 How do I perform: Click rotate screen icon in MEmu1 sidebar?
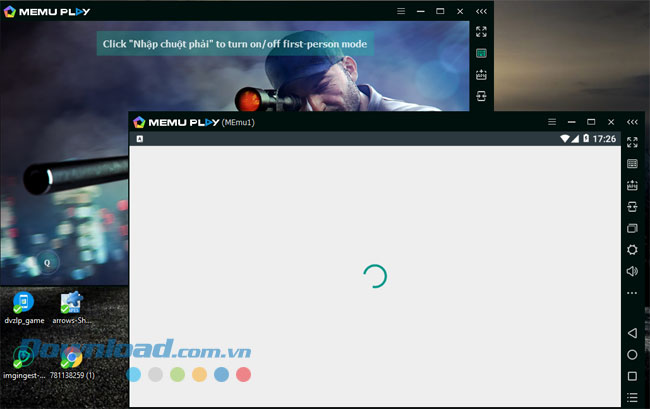point(632,206)
